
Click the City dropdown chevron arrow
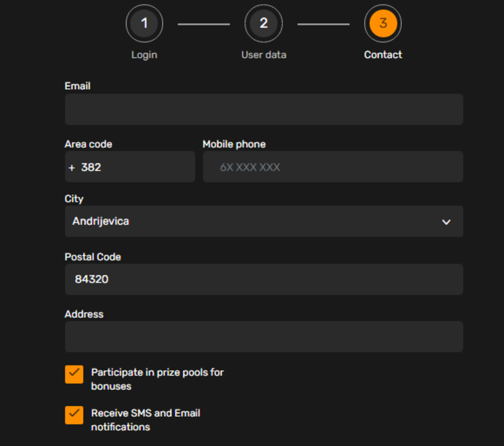(x=446, y=222)
